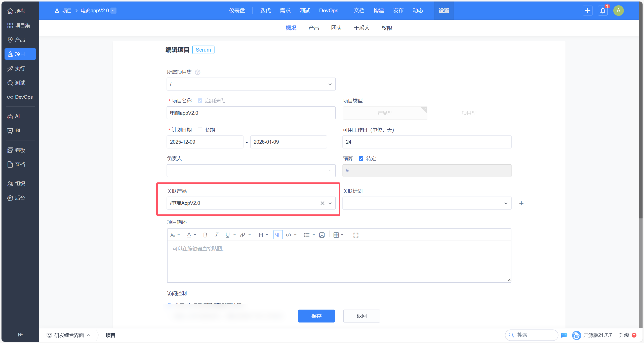Switch to the 团队 tab
The width and height of the screenshot is (644, 343).
(336, 28)
